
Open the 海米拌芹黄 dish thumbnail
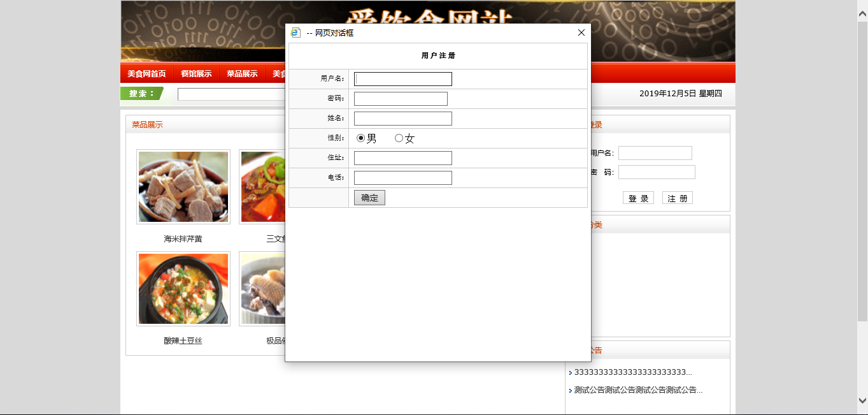tap(183, 187)
